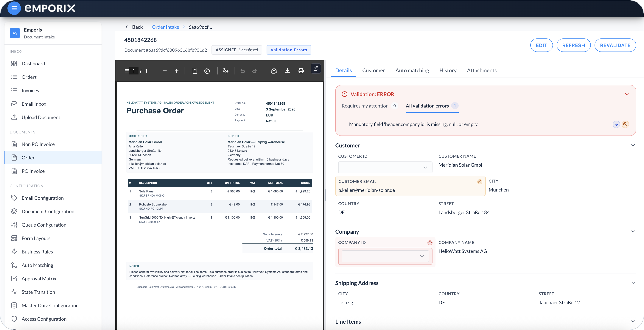Zoom out in PDF viewer

click(x=164, y=71)
